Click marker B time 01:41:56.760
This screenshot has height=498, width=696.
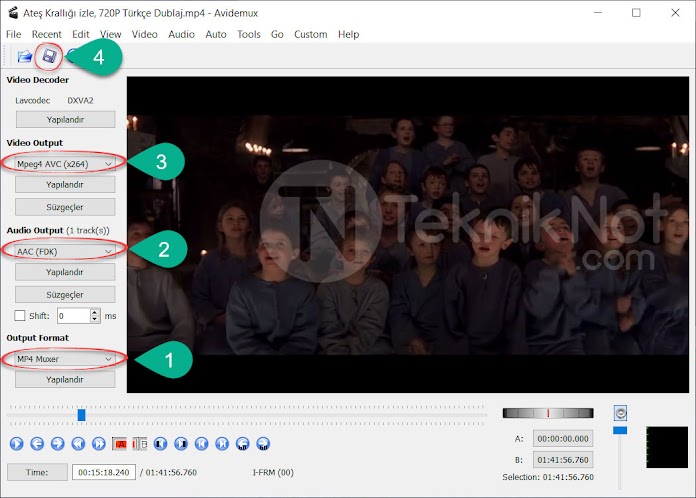tap(563, 460)
